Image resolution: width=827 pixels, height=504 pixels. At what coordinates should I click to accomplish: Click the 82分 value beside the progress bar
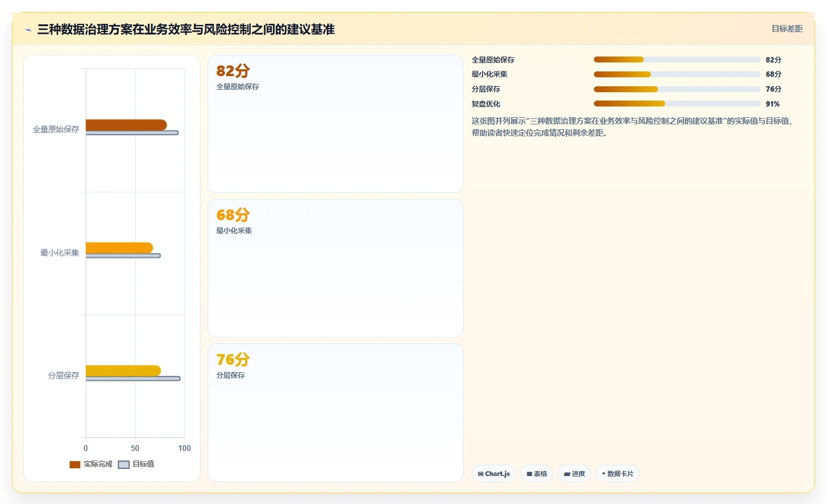(x=773, y=60)
